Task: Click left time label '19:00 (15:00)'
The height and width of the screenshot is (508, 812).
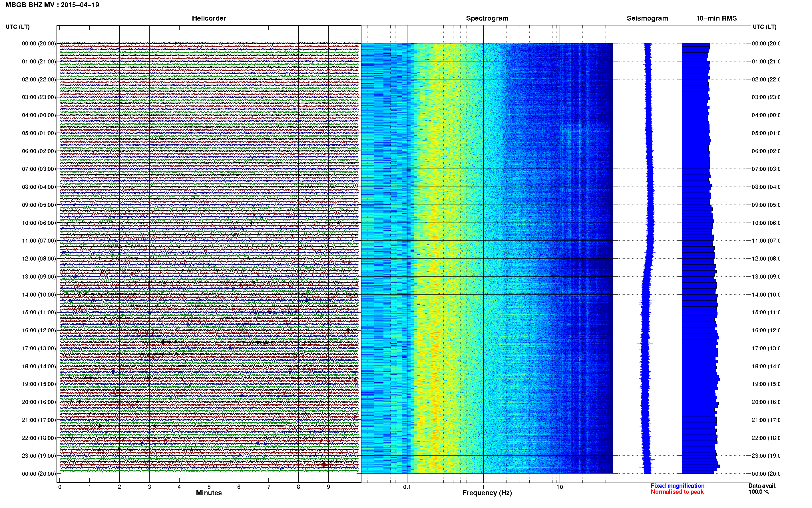Action: (x=39, y=384)
